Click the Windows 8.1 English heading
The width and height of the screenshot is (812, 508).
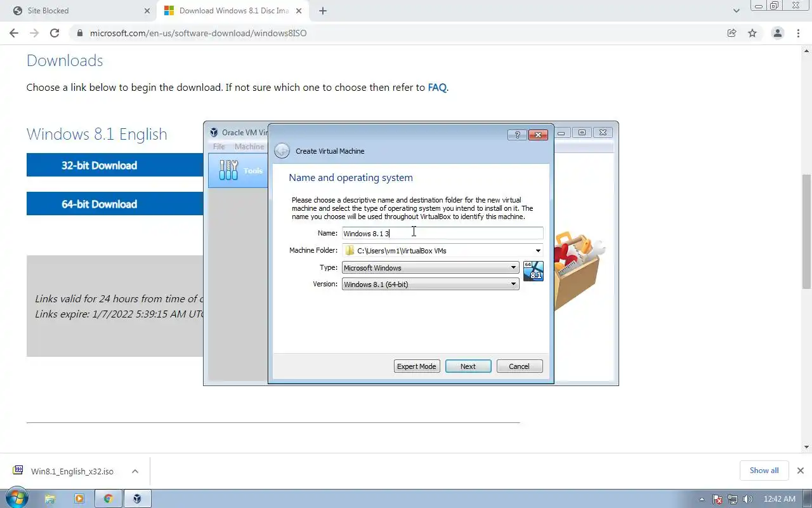tap(97, 134)
